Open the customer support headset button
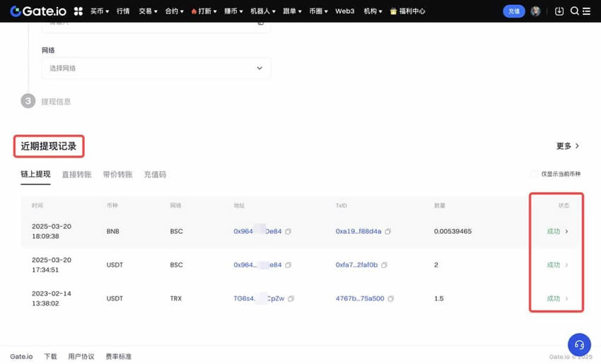Image resolution: width=601 pixels, height=364 pixels. point(579,344)
